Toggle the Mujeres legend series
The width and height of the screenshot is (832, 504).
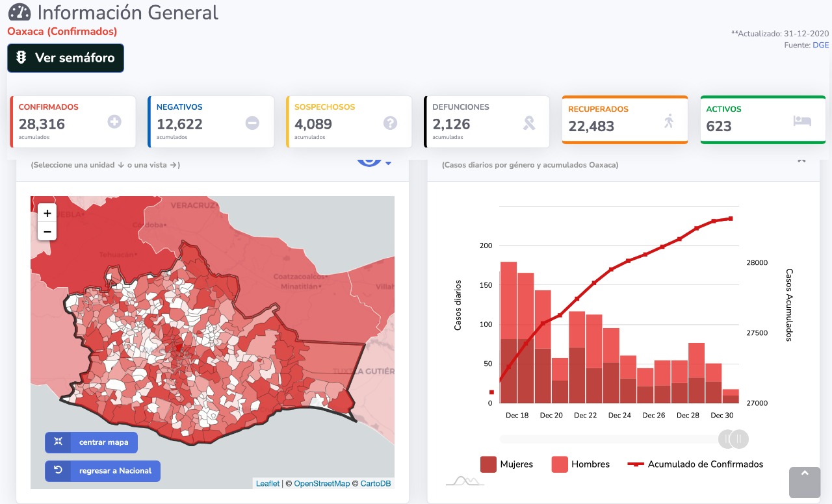tap(506, 464)
